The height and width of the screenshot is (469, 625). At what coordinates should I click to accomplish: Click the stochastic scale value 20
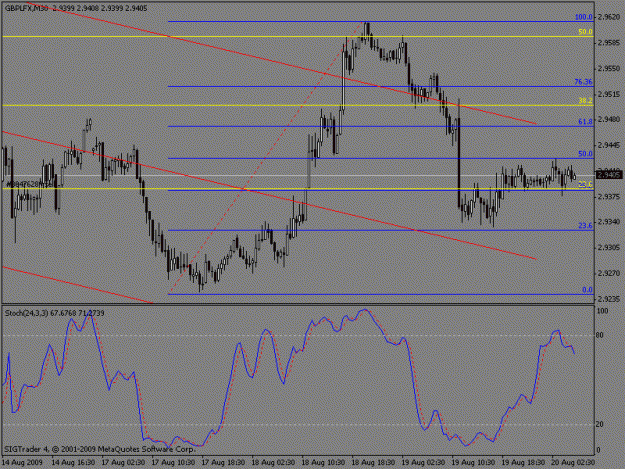tap(599, 425)
